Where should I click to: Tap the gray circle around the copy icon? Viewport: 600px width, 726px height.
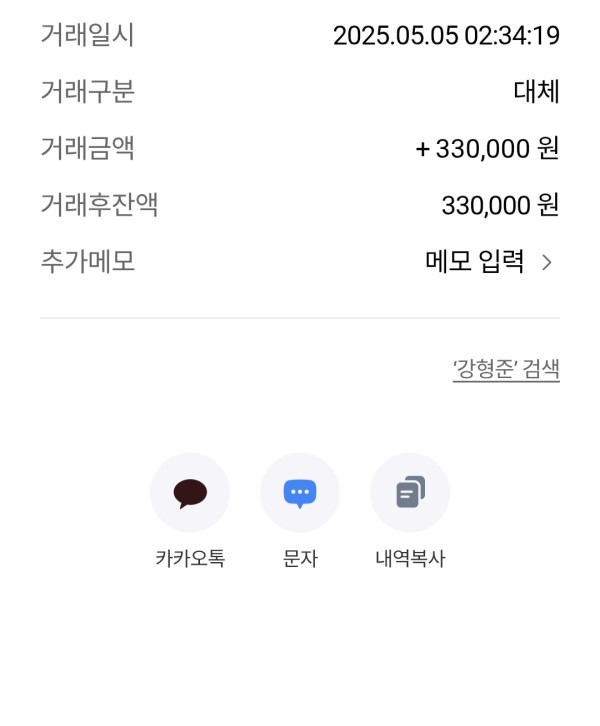click(x=410, y=493)
